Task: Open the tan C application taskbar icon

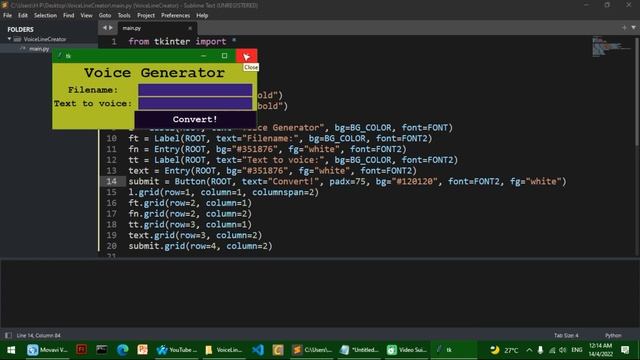Action: pos(278,350)
